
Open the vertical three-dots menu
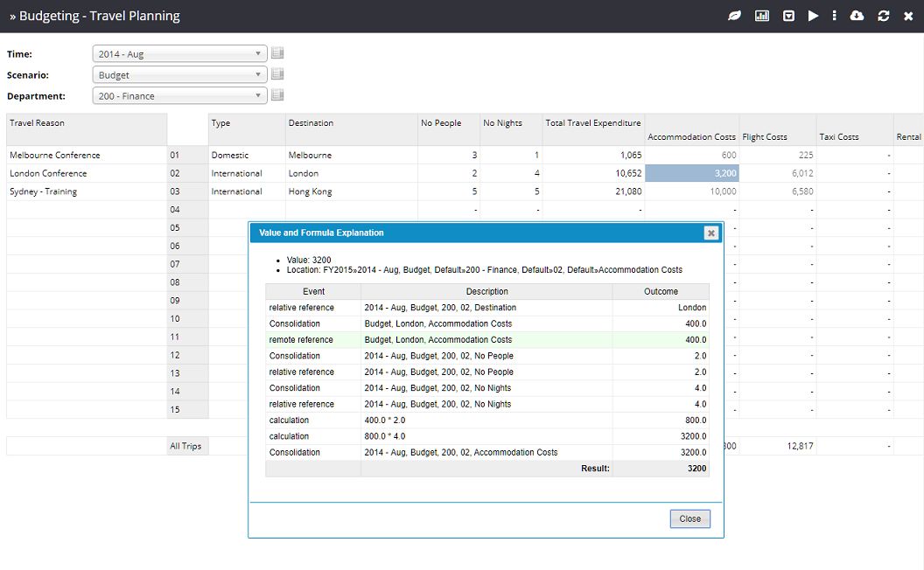pos(834,16)
